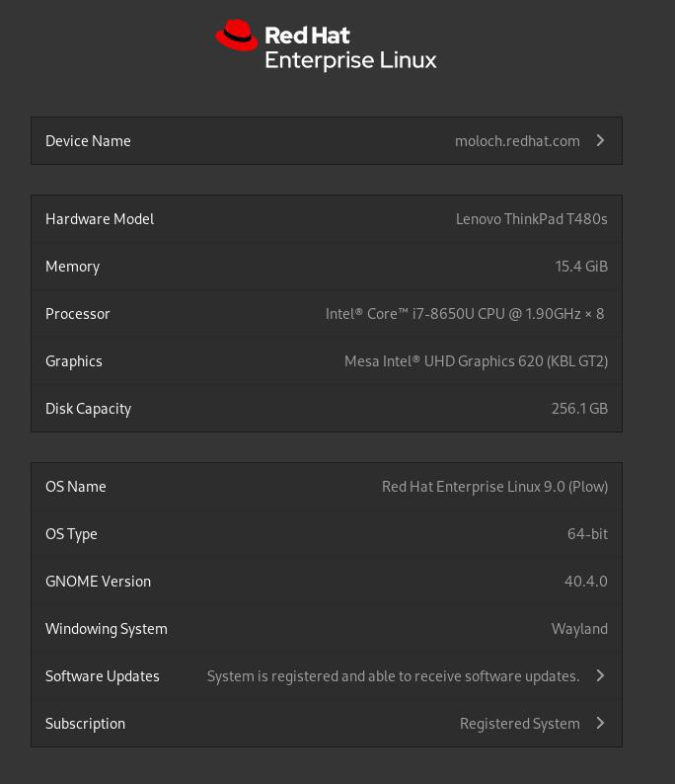Select the moloch.redhat.com hostname value
The image size is (675, 784).
tap(517, 141)
